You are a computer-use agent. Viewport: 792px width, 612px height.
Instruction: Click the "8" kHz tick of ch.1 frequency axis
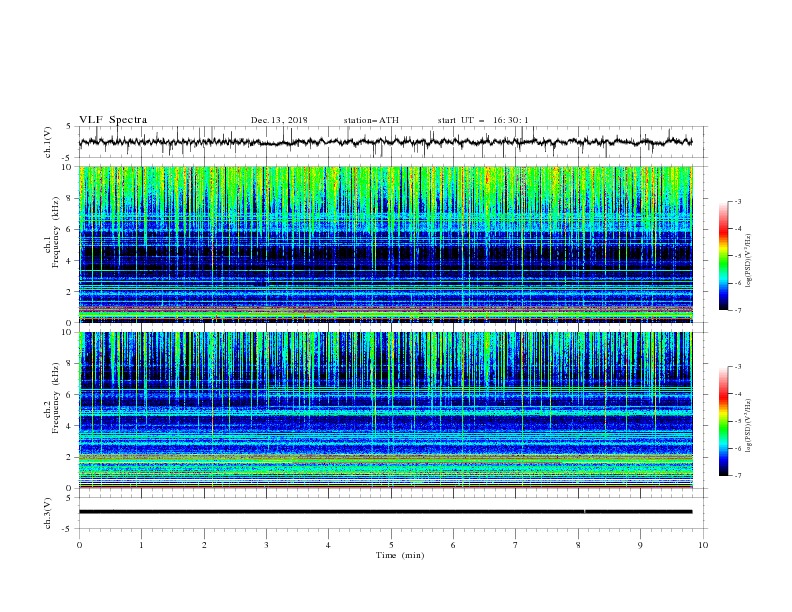[x=70, y=198]
